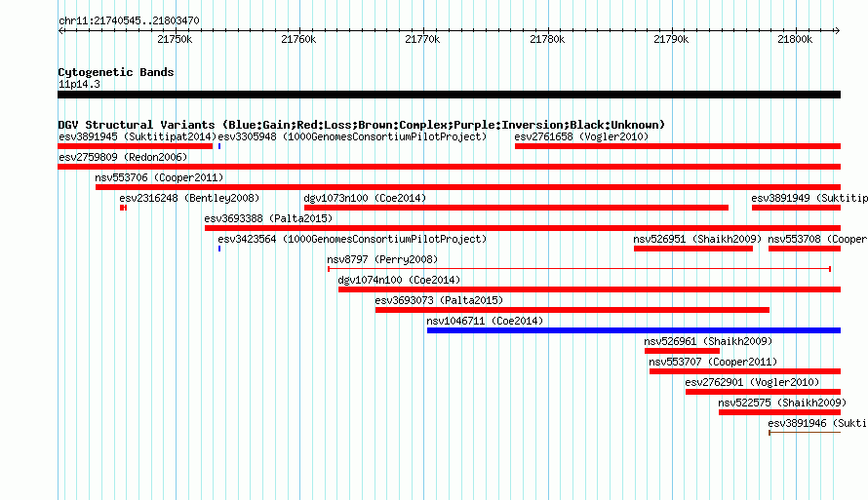
Task: Select the esv3305948 1000GenomesConsortiumPilotProject label
Action: (x=352, y=136)
